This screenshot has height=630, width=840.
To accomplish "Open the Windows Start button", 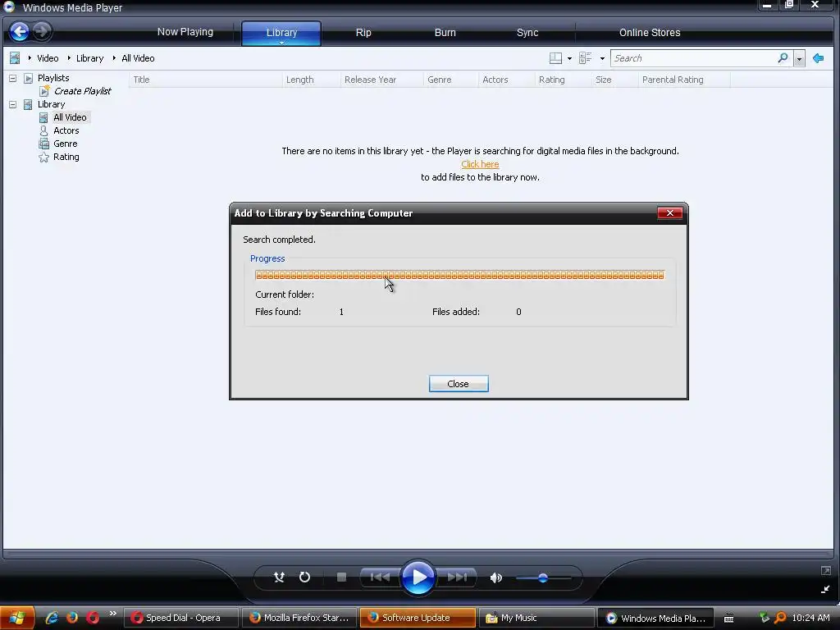I will 16,618.
